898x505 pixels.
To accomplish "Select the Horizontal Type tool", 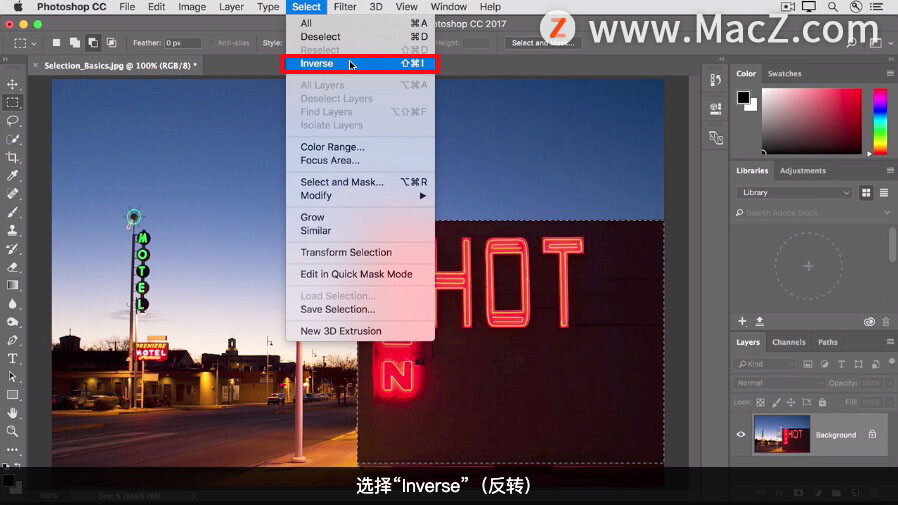I will [x=12, y=358].
